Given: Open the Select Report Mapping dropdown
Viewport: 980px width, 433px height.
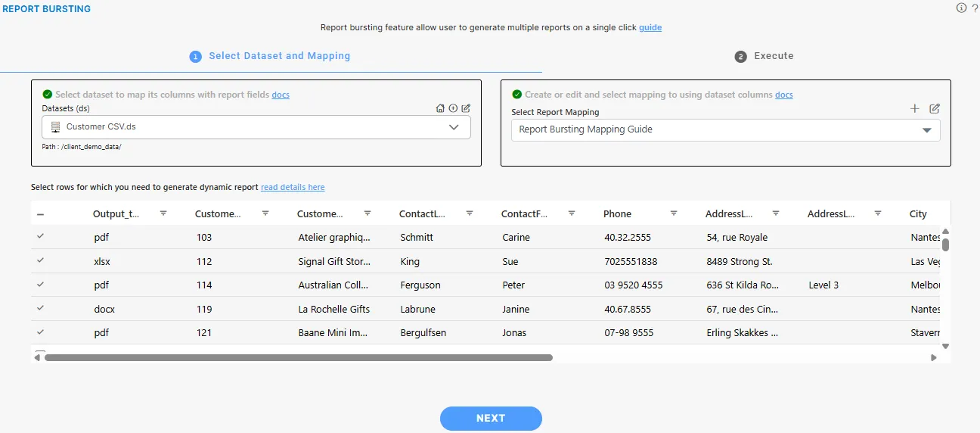Looking at the screenshot, I should point(926,130).
